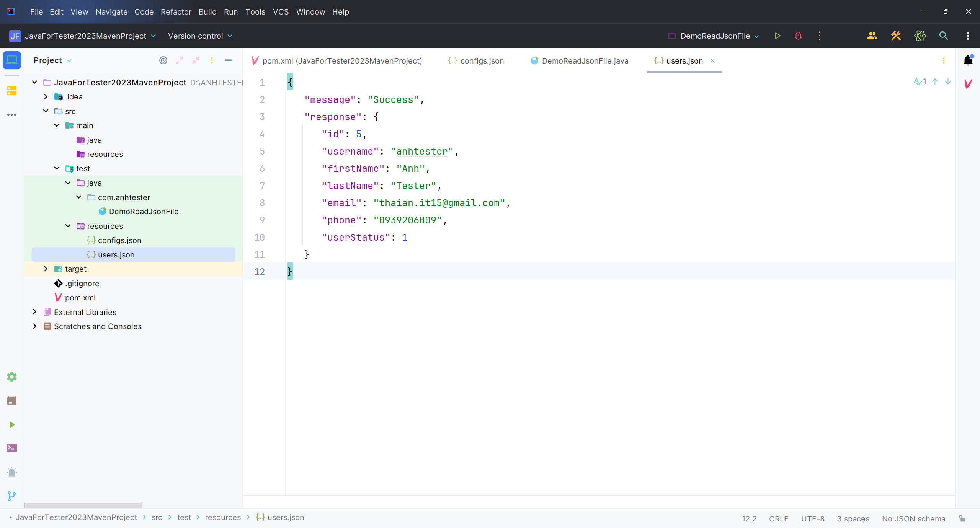Collapse all in Project panel
The width and height of the screenshot is (980, 528).
click(x=196, y=60)
